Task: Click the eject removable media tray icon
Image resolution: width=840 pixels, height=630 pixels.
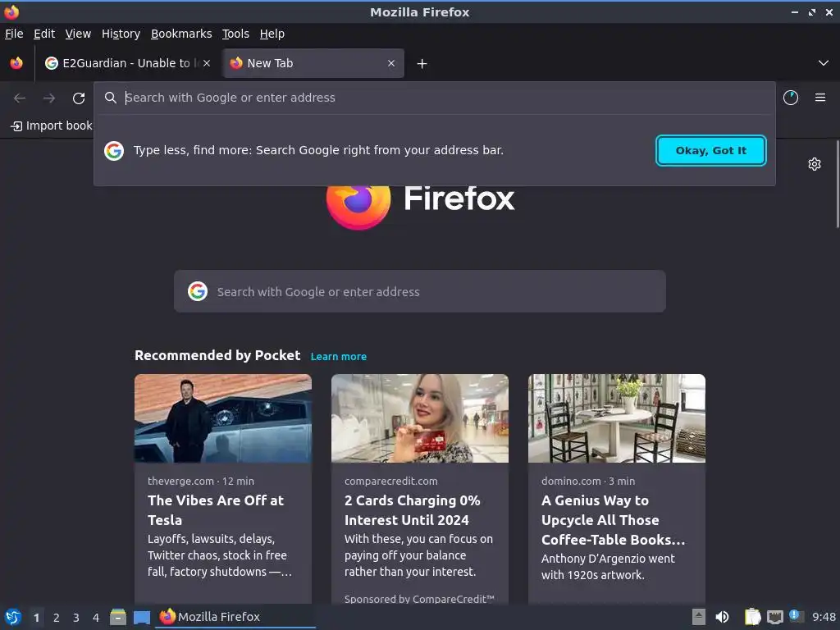Action: 699,617
